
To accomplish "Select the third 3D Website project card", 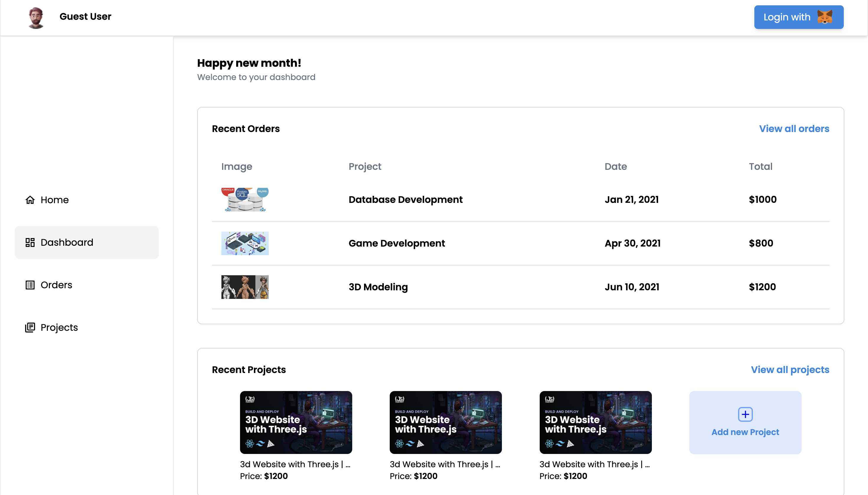I will coord(595,422).
